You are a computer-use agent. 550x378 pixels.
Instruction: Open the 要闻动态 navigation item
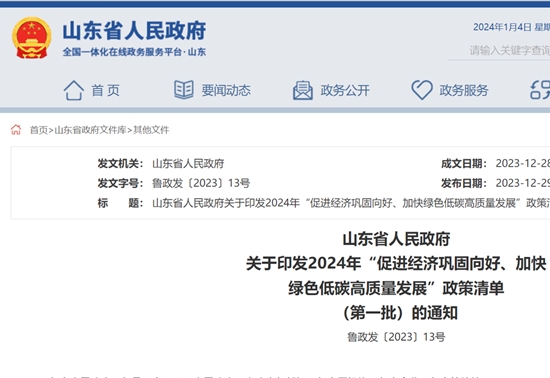226,90
